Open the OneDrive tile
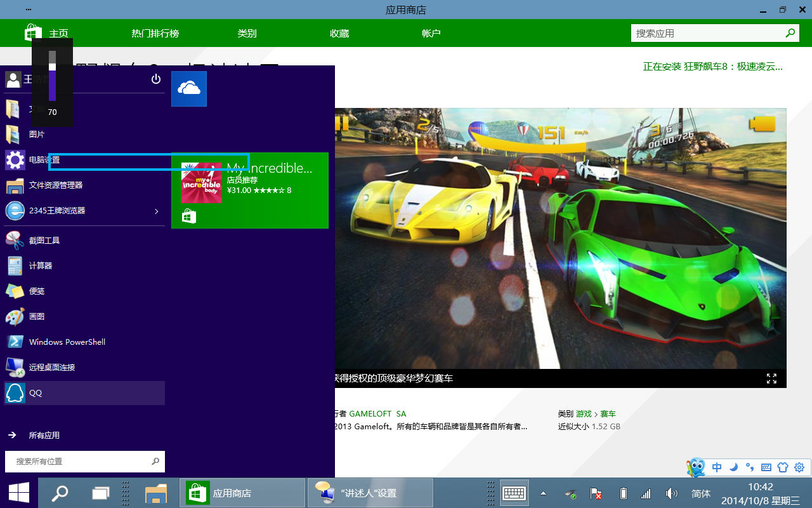 (189, 89)
